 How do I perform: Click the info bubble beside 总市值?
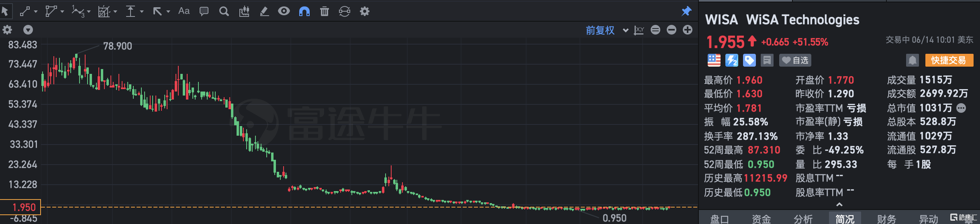click(961, 108)
